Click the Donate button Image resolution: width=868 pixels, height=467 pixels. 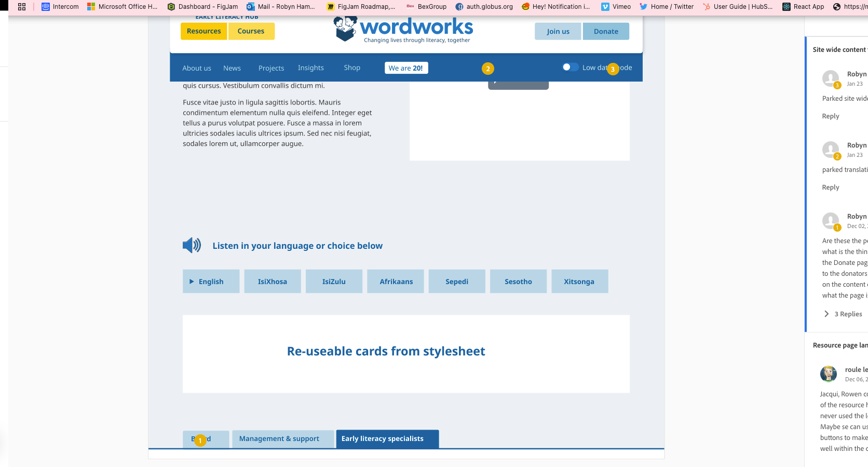[x=606, y=32]
